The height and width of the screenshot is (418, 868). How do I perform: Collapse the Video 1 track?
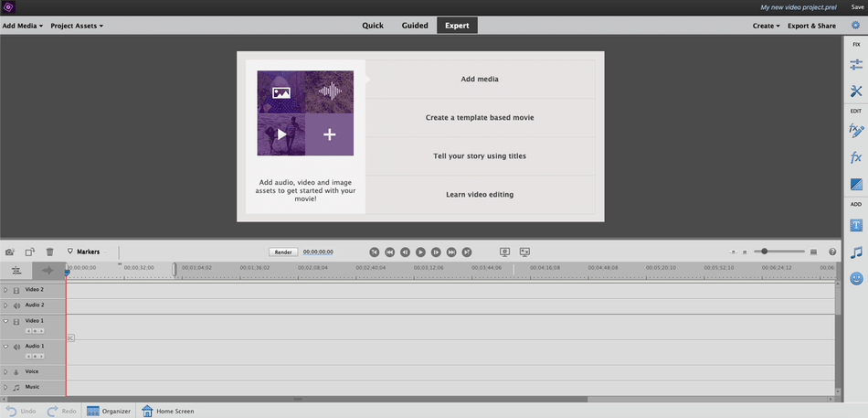[x=5, y=321]
